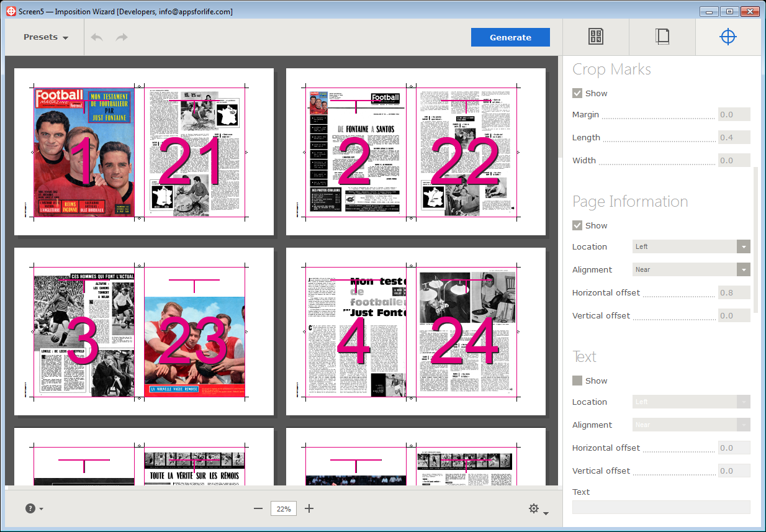Select the crosshair marks panel icon
Viewport: 766px width, 532px height.
728,37
